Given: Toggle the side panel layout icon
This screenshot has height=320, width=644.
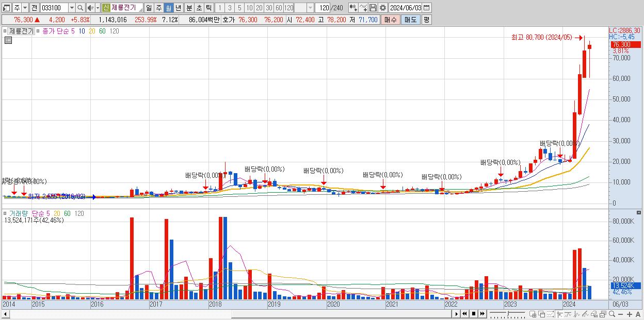Looking at the screenshot, I should pyautogui.click(x=7, y=8).
